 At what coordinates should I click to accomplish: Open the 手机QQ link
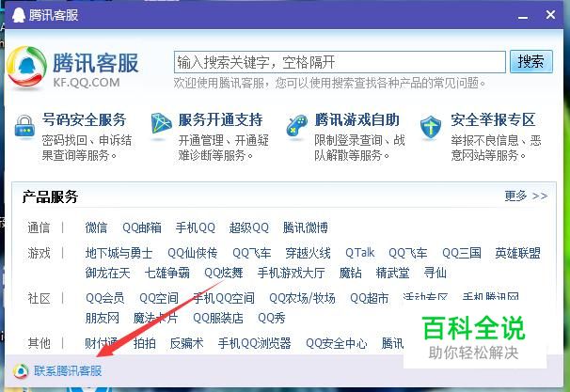pos(196,227)
